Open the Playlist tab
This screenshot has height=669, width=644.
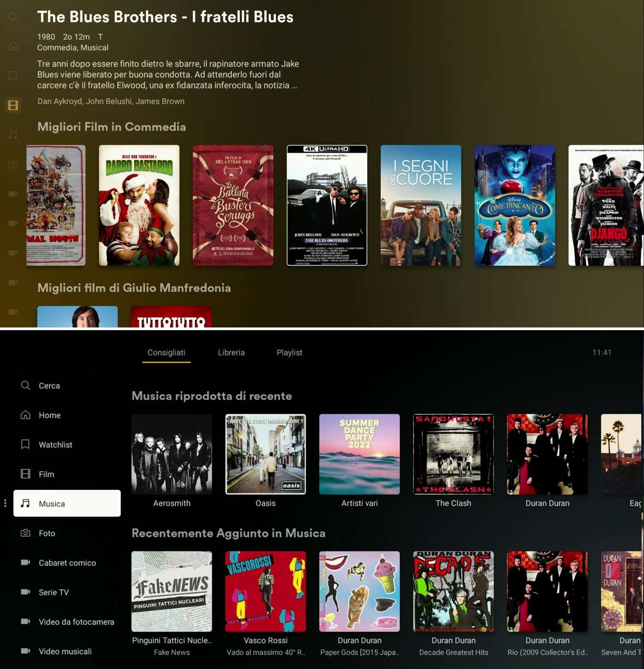[x=290, y=353]
